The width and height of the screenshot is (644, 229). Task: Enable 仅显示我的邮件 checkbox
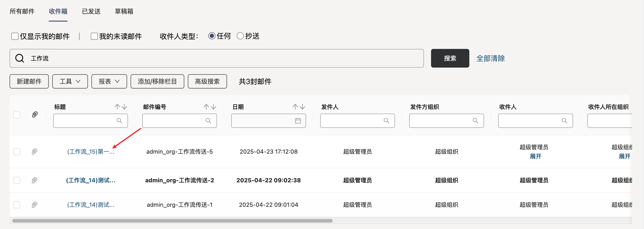pyautogui.click(x=15, y=36)
